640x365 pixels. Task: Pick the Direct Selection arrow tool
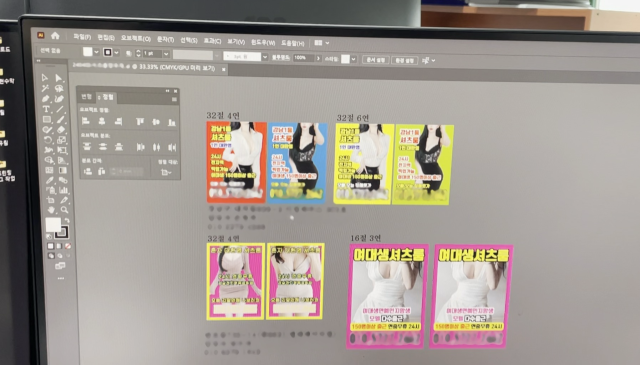click(x=59, y=78)
